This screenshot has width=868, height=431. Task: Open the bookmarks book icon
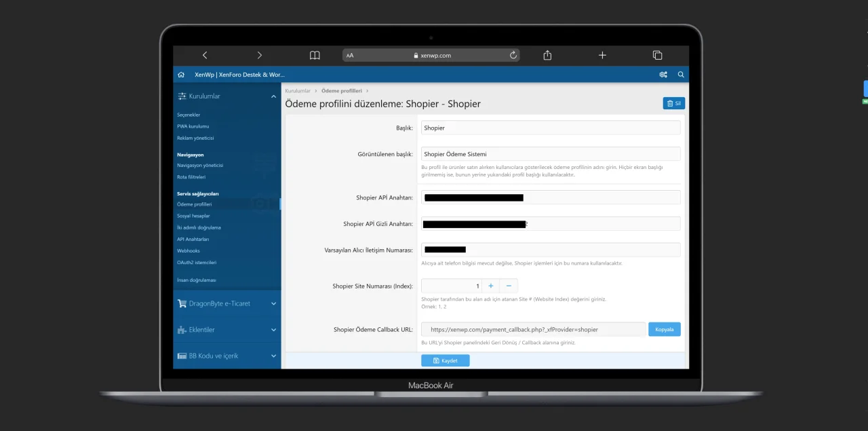[315, 56]
